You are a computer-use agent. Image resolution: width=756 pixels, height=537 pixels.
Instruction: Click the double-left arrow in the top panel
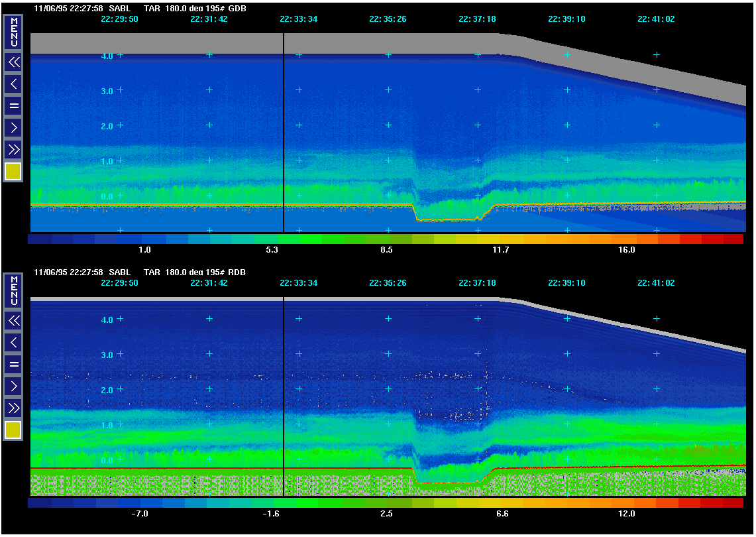14,62
